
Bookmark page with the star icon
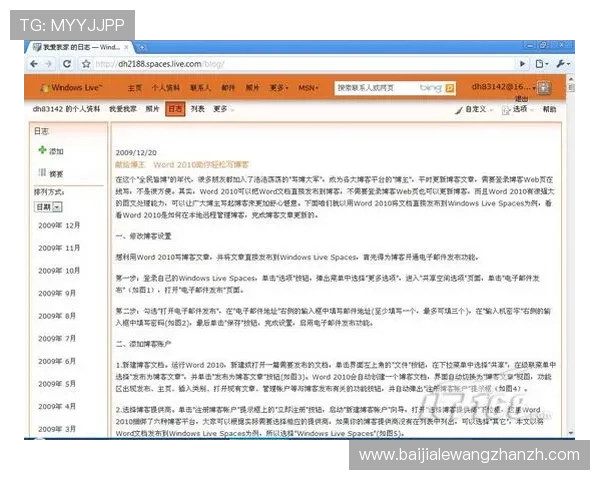[86, 64]
